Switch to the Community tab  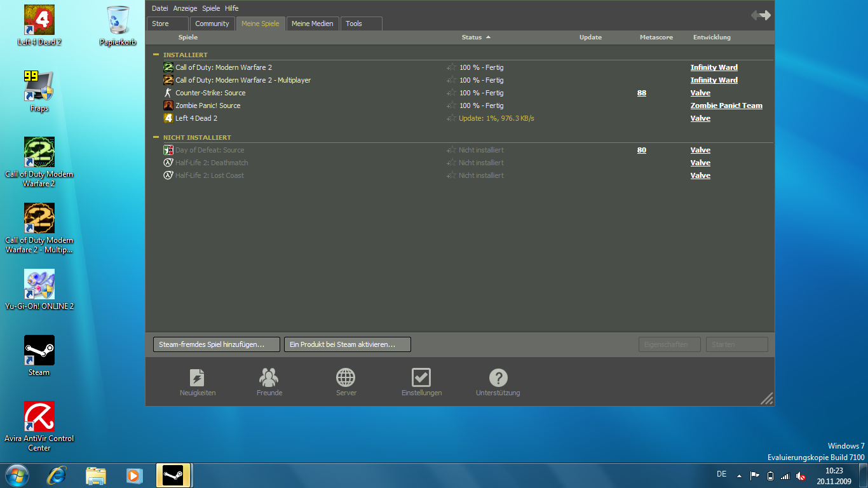click(212, 24)
